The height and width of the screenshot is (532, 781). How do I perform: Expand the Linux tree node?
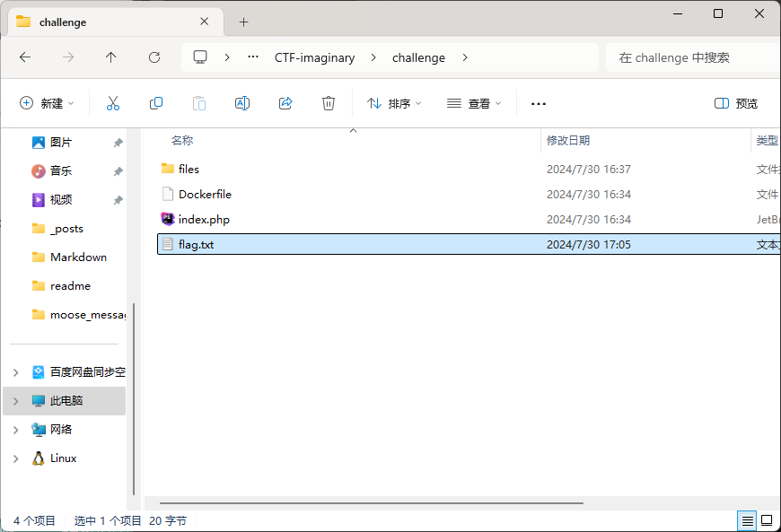click(15, 458)
